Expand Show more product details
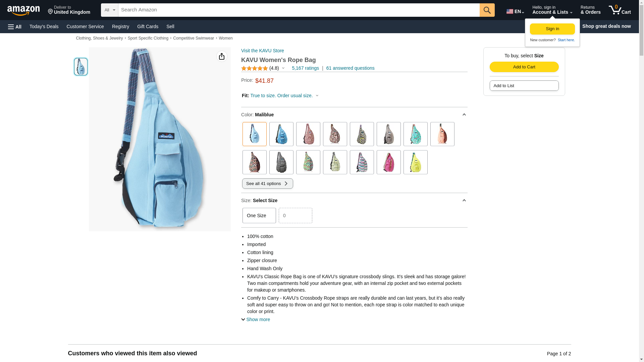Viewport: 644px width, 362px height. click(256, 319)
